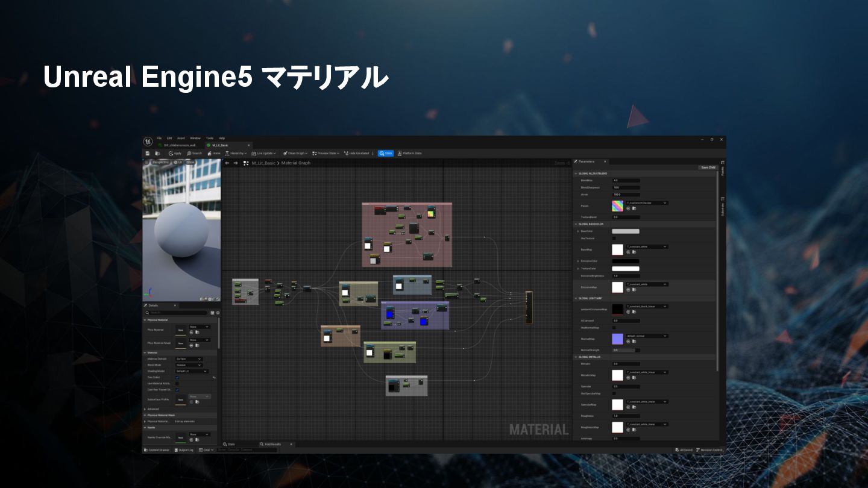Viewport: 868px width, 488px height.
Task: Click M_Lit_Basic in the breadcrumb
Action: pyautogui.click(x=263, y=163)
